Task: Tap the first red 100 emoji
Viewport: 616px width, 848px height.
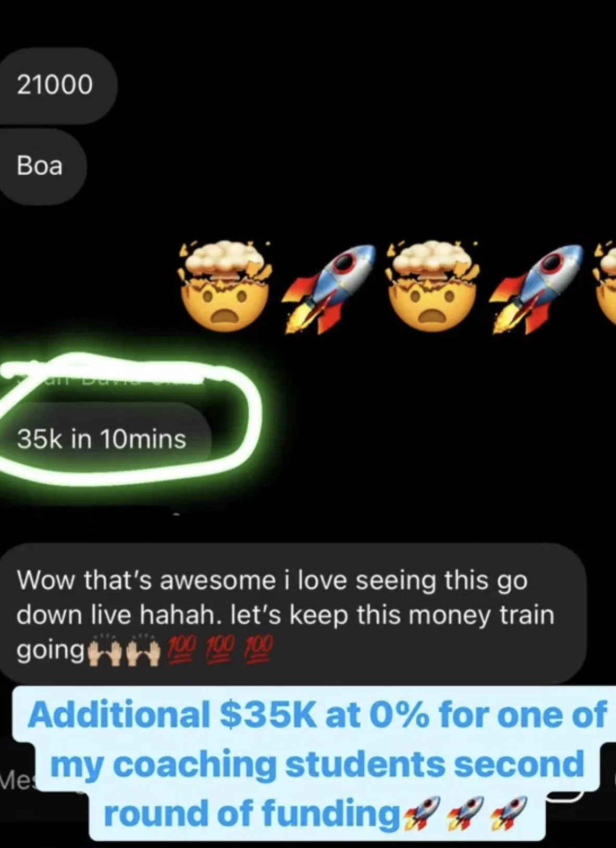Action: tap(182, 650)
